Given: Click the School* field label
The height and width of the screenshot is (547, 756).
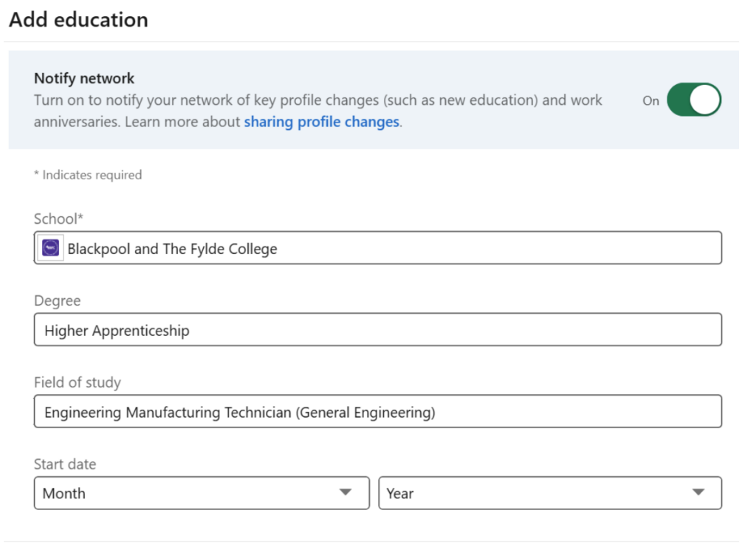Looking at the screenshot, I should [58, 219].
